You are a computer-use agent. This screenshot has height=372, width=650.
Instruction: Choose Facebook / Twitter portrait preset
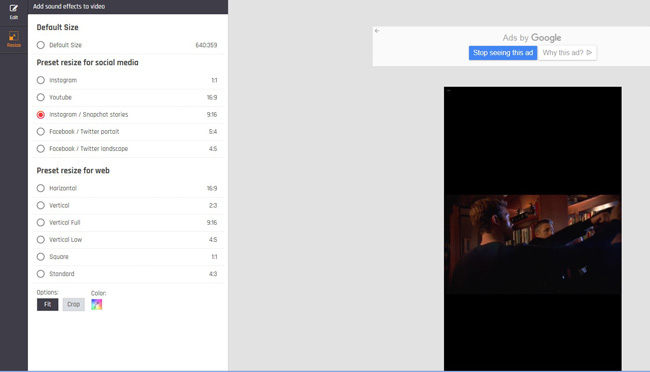tap(41, 131)
